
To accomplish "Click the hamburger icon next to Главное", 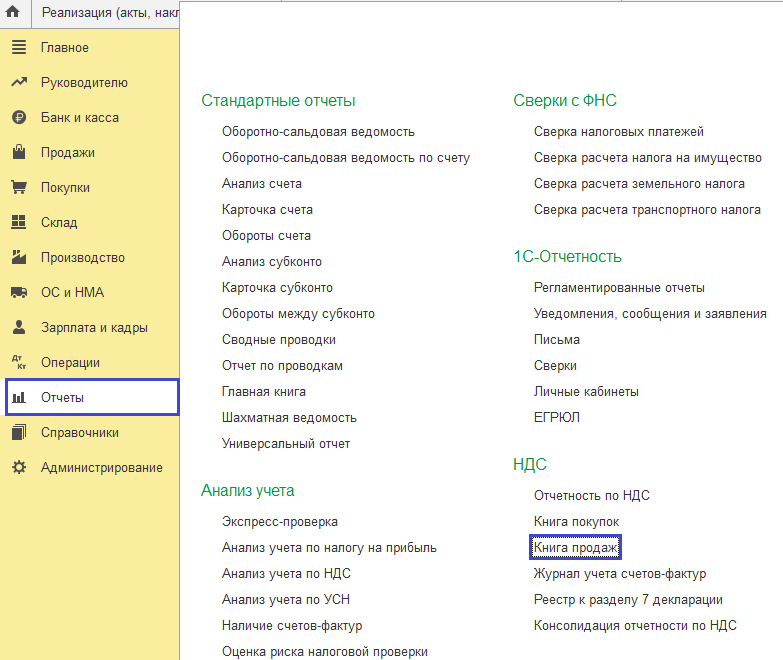I will click(18, 48).
